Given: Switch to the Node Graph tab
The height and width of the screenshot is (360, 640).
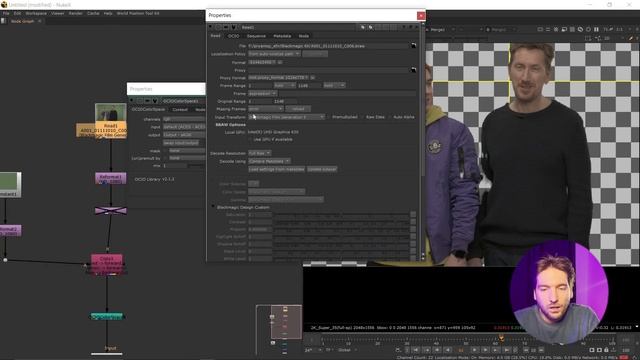Looking at the screenshot, I should (x=22, y=21).
